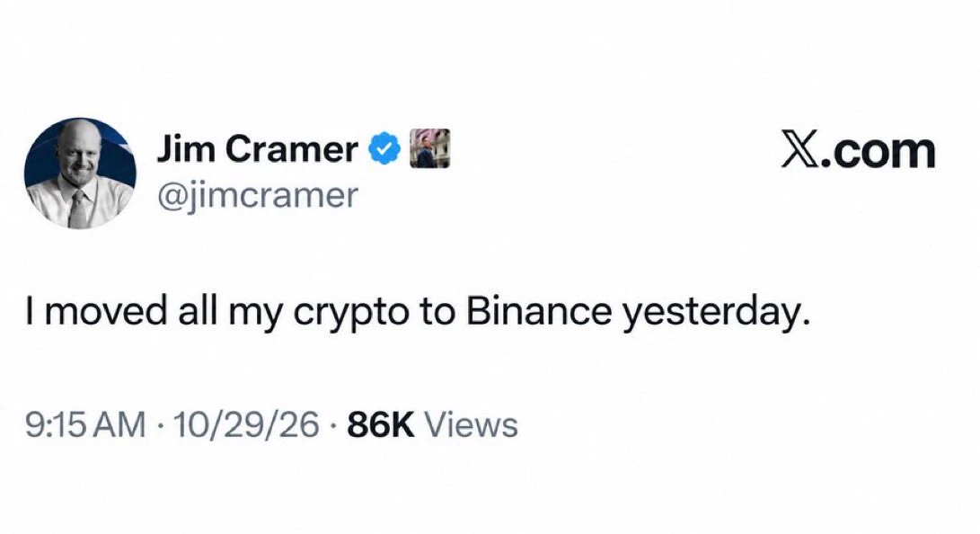Click the 9:15 AM timestamp
This screenshot has width=980, height=534.
tap(85, 424)
